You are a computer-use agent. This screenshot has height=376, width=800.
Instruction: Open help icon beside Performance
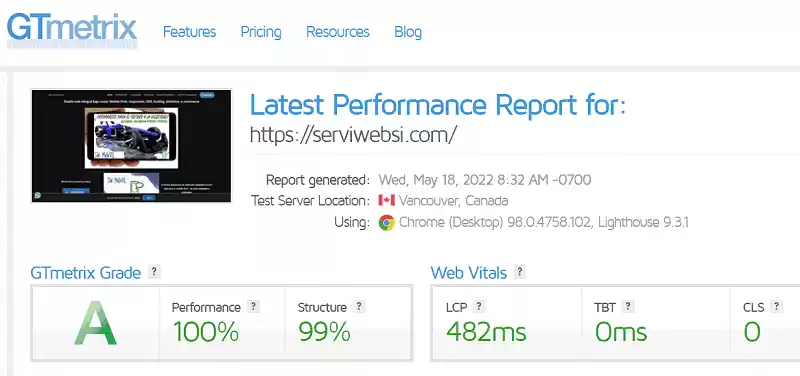[x=253, y=307]
